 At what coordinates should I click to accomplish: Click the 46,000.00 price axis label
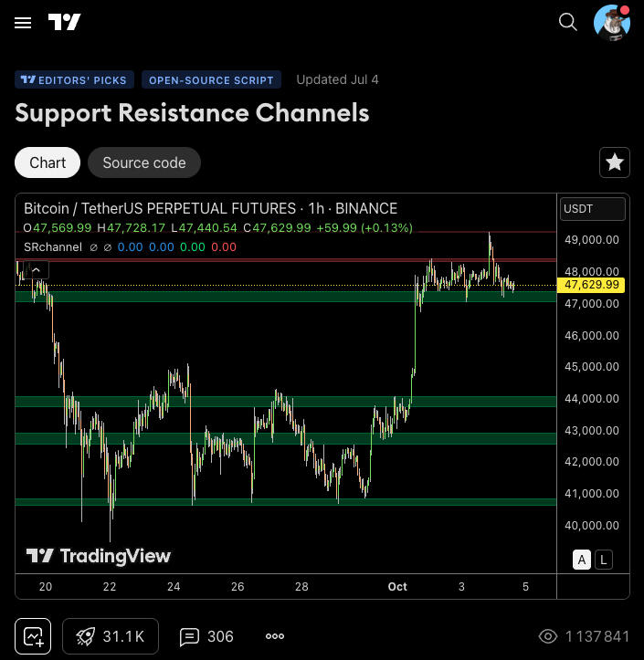(592, 335)
